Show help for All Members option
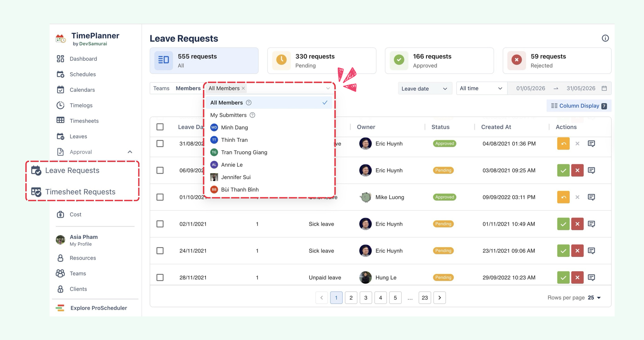Viewport: 644px width, 340px height. (x=248, y=103)
